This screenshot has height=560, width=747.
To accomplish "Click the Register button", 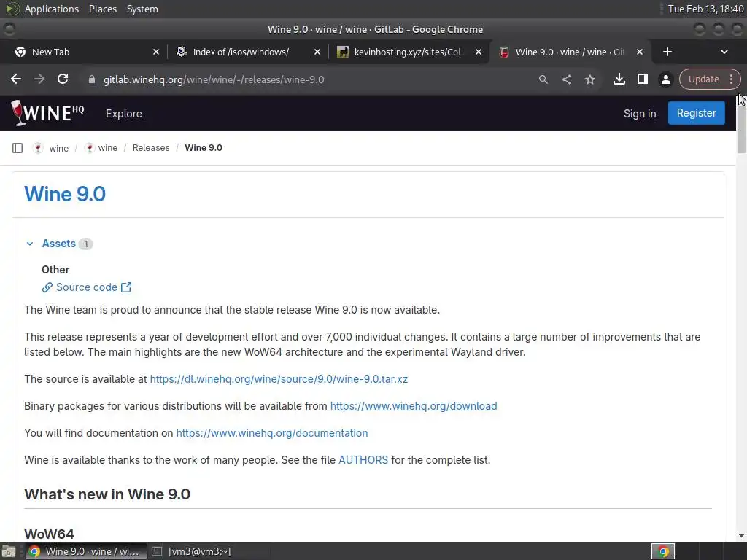I will [697, 113].
